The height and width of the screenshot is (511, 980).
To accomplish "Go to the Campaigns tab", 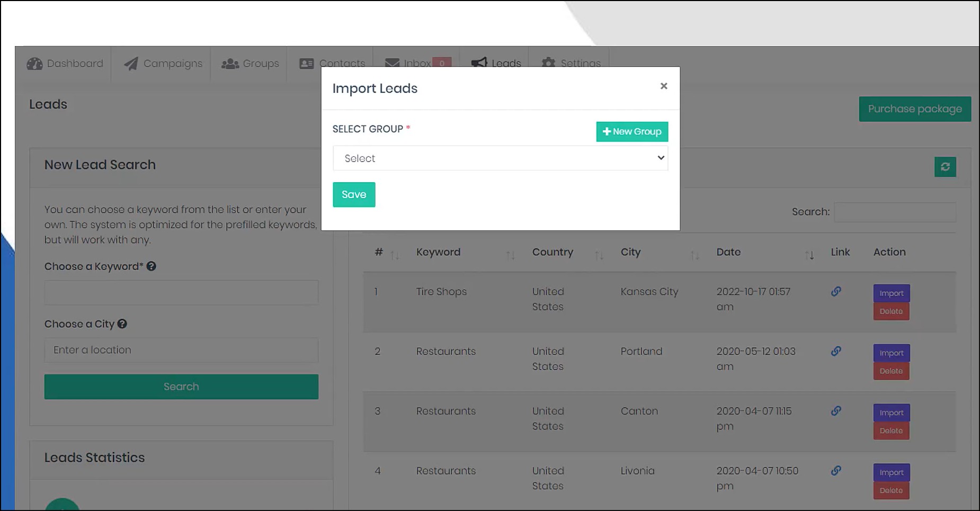I will pyautogui.click(x=163, y=64).
